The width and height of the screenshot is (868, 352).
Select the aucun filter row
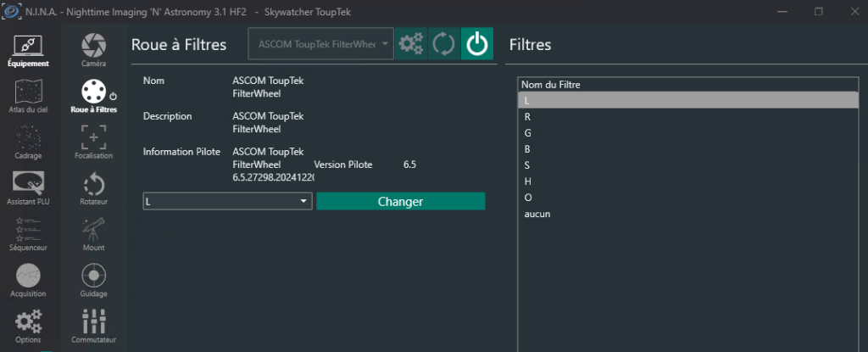[x=688, y=214]
